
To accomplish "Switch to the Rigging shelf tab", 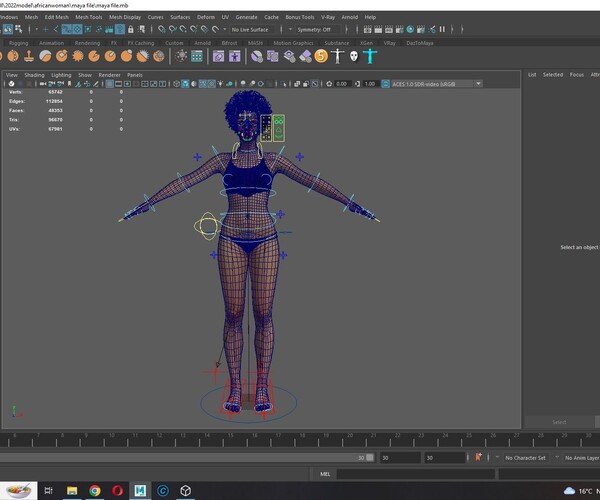I will tap(18, 43).
